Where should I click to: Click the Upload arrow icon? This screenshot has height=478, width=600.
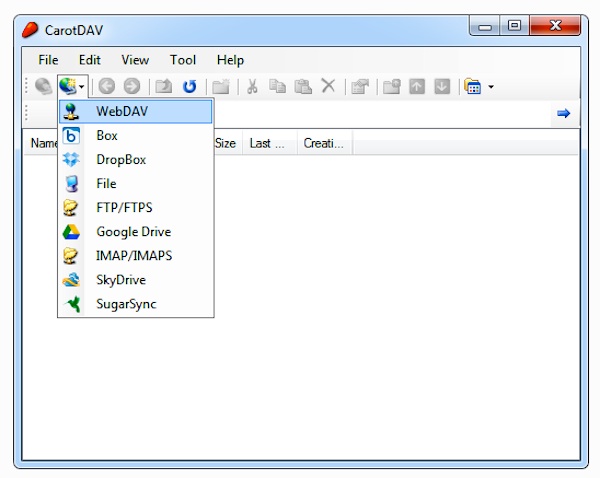pos(417,86)
